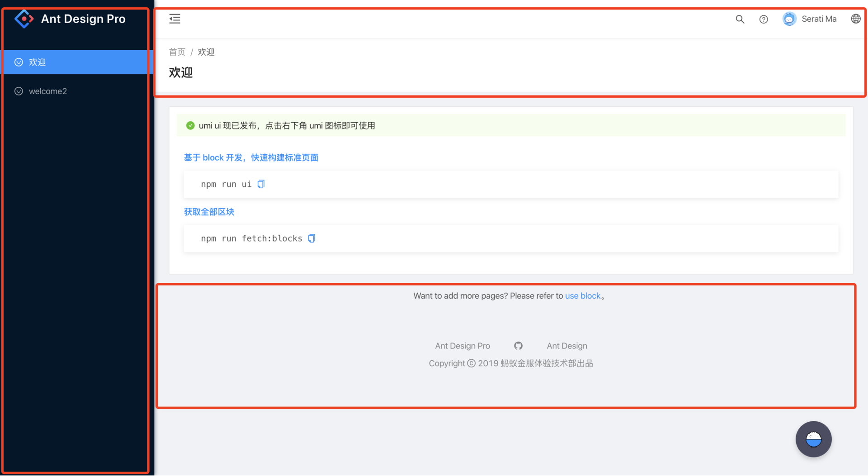Click the green success check icon in the alert

click(190, 126)
